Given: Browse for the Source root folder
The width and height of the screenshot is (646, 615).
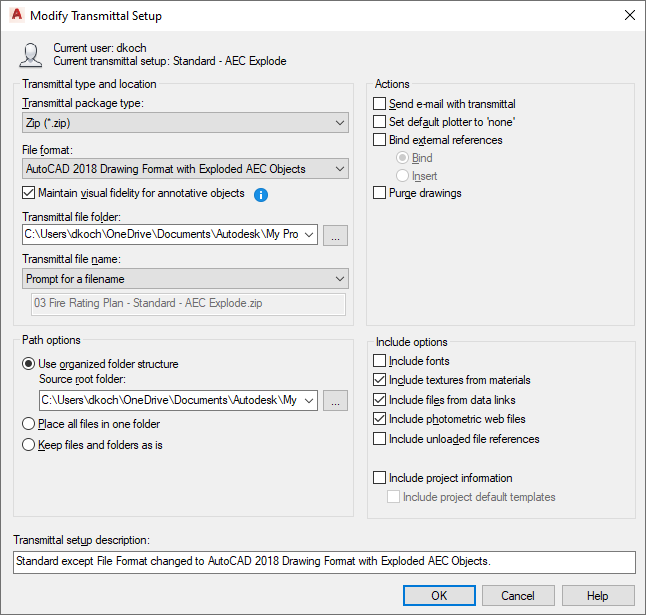Looking at the screenshot, I should 335,400.
